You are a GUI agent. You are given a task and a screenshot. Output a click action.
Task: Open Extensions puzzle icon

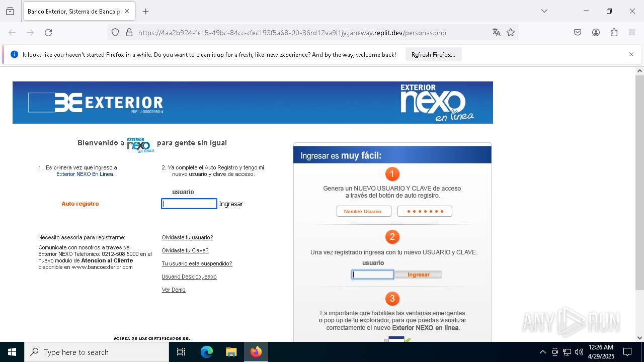coord(614,33)
